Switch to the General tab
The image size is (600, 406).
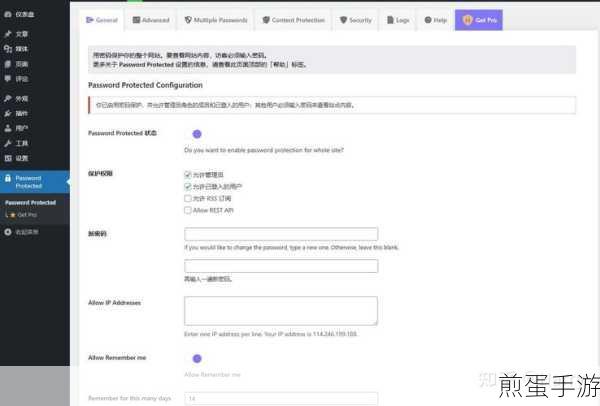point(102,20)
